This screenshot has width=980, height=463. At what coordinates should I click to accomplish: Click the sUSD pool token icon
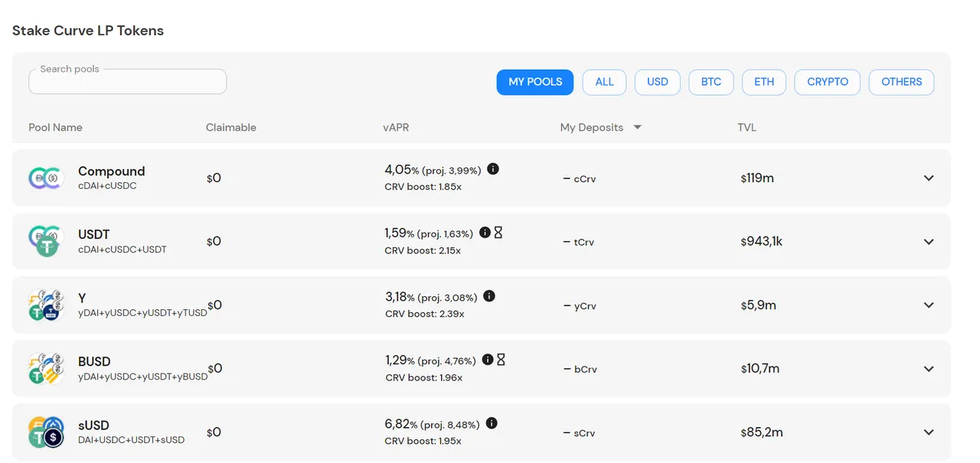pyautogui.click(x=45, y=432)
